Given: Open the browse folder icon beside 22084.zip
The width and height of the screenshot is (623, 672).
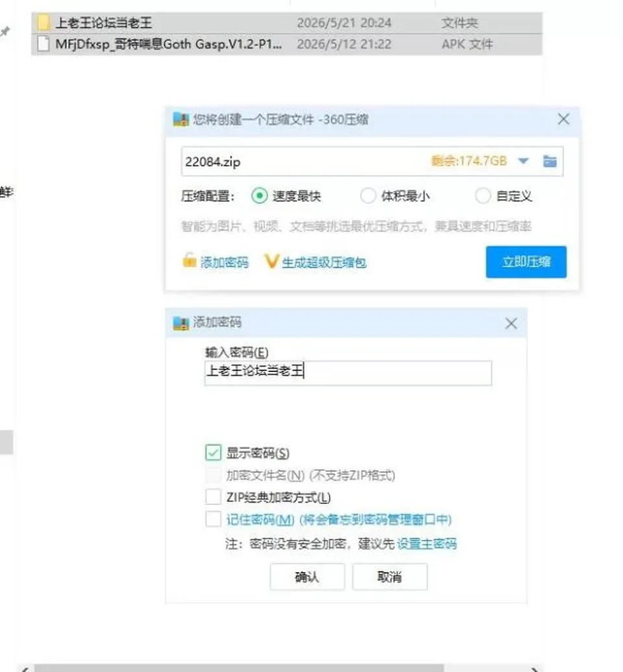Looking at the screenshot, I should pos(550,161).
